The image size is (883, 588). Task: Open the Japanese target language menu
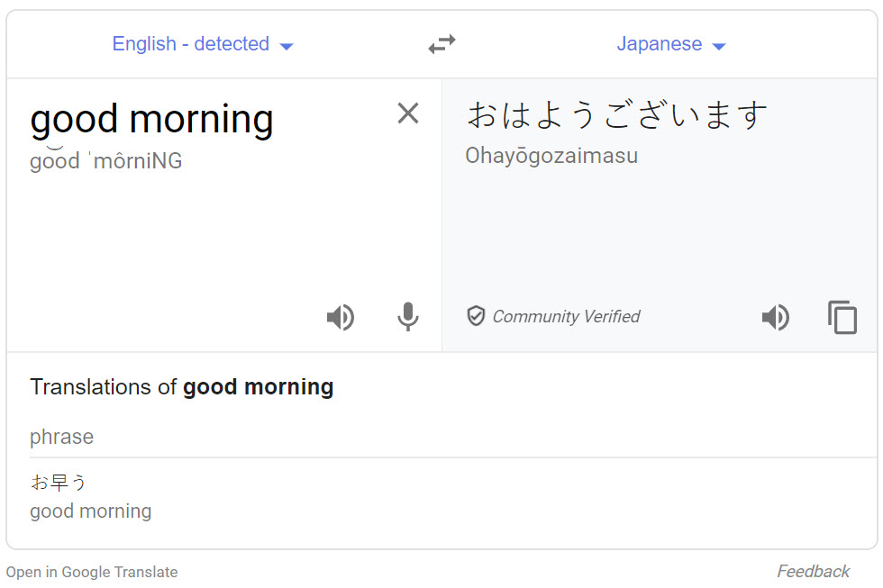[660, 44]
